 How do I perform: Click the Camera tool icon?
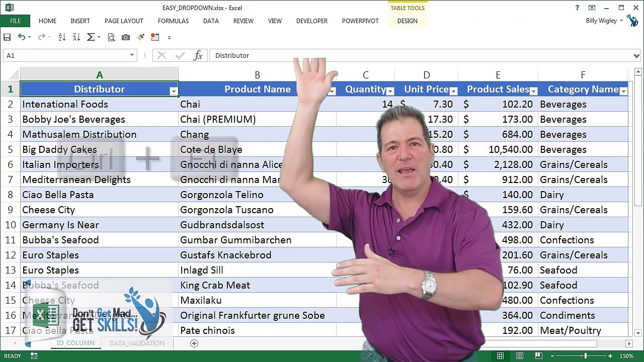point(126,37)
